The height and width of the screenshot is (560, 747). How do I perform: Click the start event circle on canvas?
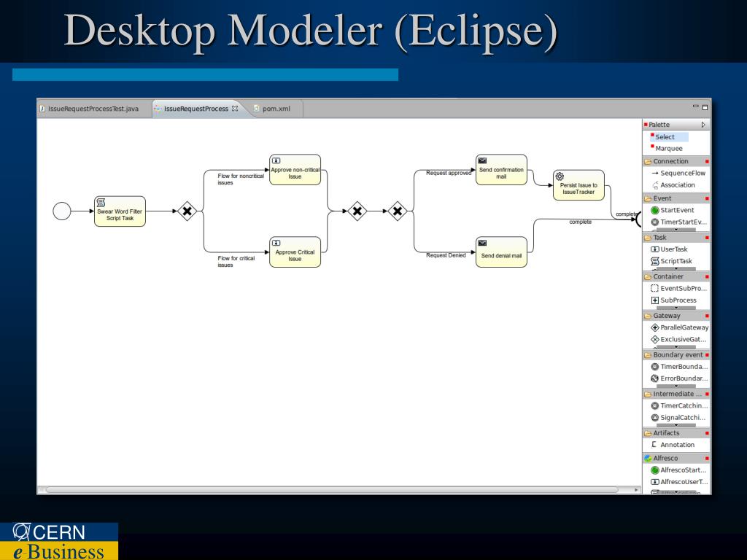(62, 211)
